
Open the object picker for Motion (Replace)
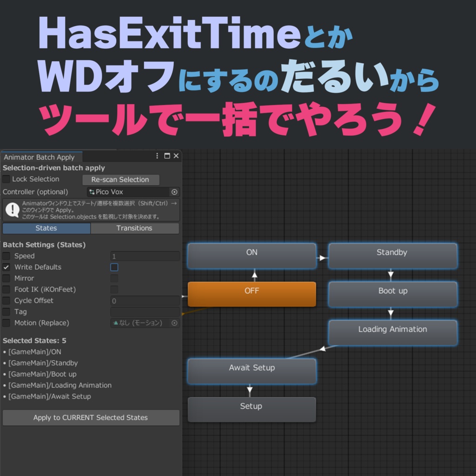[175, 323]
